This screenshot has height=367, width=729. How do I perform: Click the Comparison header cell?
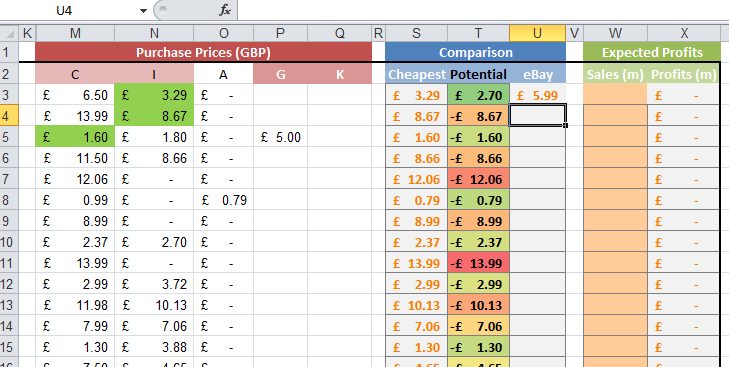(476, 52)
